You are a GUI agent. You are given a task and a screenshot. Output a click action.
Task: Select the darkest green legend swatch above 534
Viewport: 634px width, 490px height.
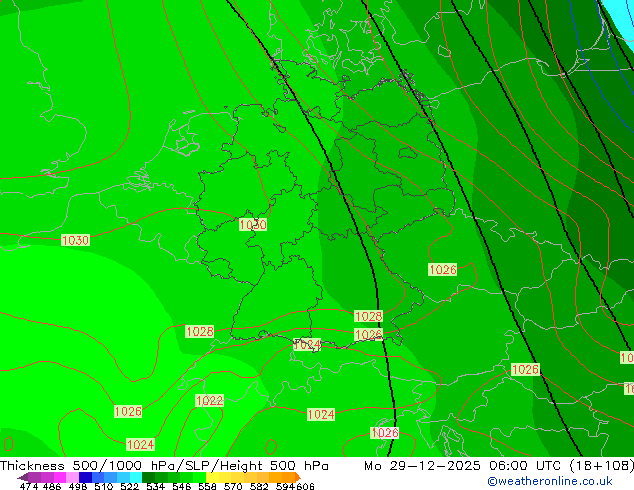tap(149, 477)
